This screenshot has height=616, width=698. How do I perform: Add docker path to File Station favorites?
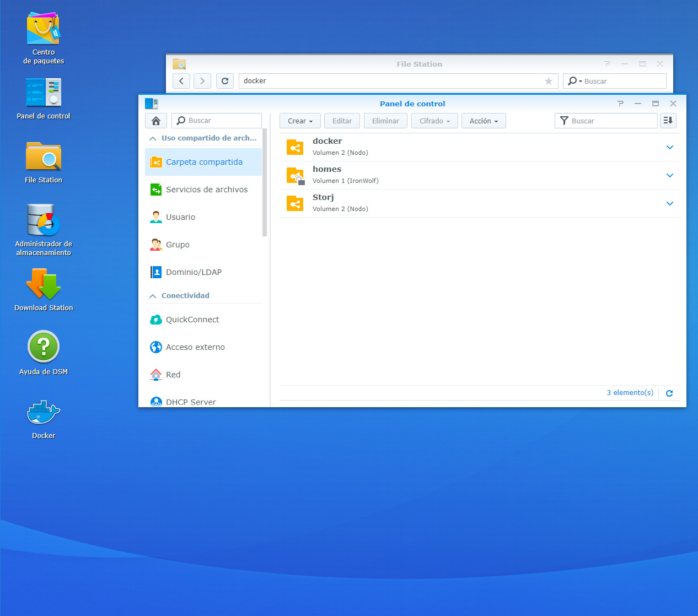coord(549,81)
